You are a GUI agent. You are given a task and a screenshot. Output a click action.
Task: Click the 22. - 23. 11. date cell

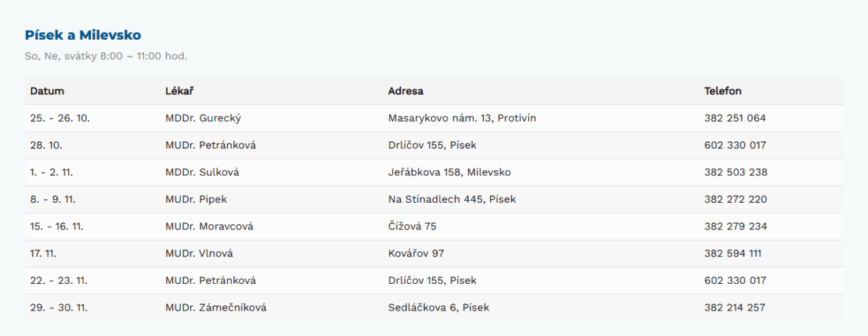[x=59, y=280]
